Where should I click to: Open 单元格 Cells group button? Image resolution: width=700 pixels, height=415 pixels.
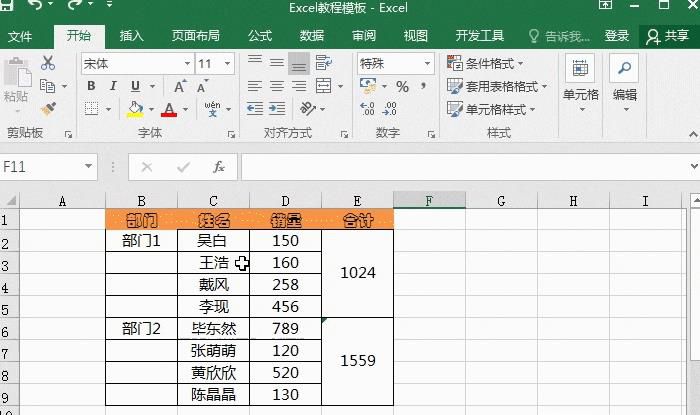[x=580, y=83]
